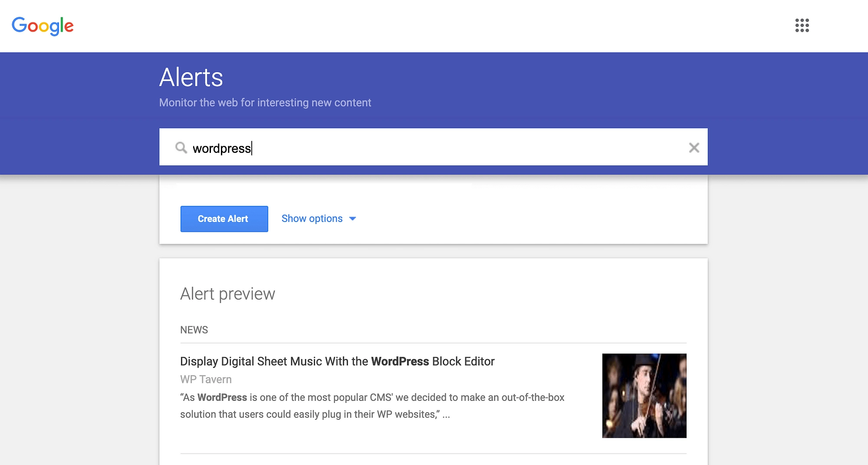Click the violinist article thumbnail
Screen dimensions: 868x465
[x=644, y=396]
